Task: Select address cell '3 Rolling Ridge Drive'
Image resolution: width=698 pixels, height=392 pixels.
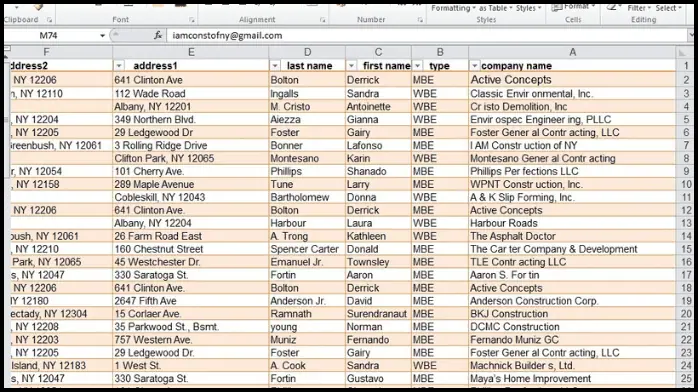Action: pyautogui.click(x=191, y=145)
